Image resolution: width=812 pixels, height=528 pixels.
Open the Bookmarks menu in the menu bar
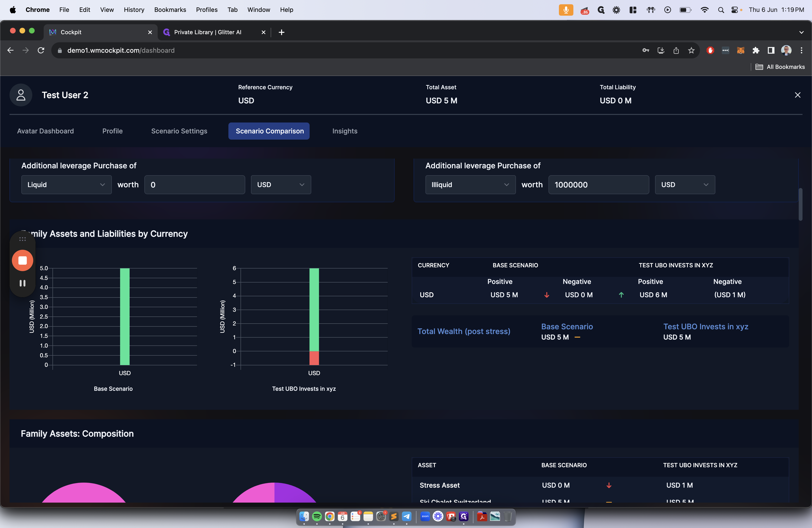pos(170,10)
